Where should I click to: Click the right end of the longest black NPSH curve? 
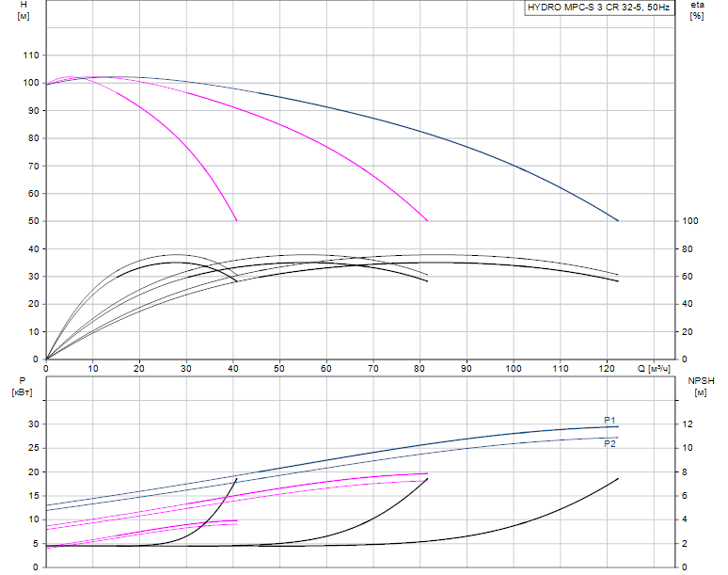618,479
